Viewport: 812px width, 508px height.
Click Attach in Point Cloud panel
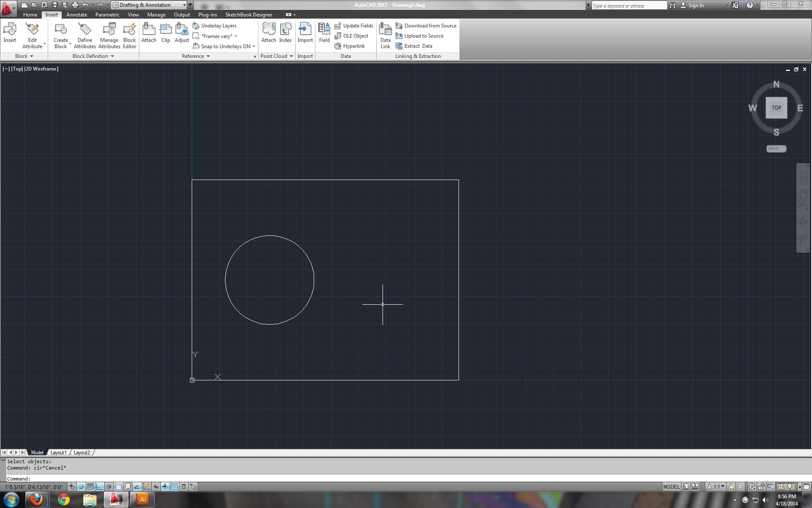(269, 33)
